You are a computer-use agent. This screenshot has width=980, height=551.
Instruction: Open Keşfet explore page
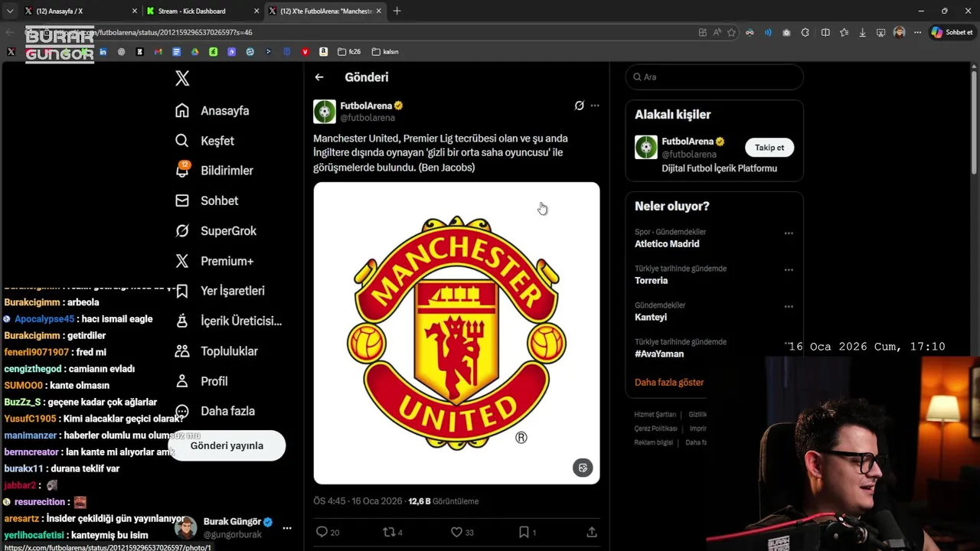(x=204, y=141)
